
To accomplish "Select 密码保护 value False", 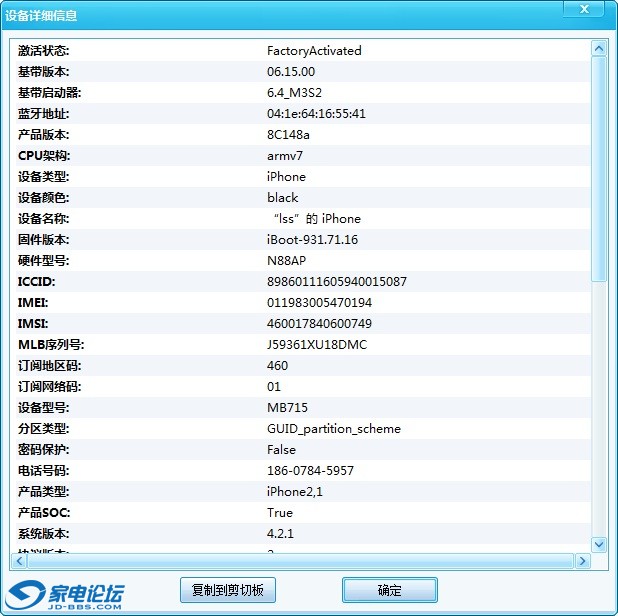I will [x=281, y=450].
